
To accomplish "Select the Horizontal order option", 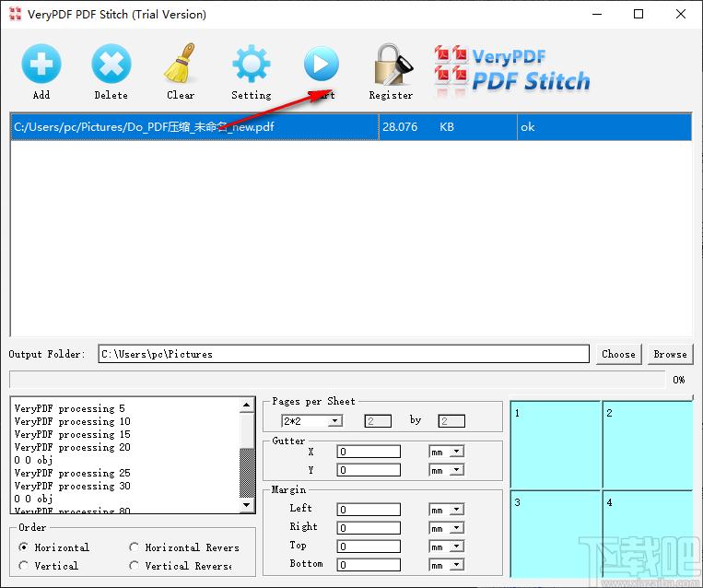I will point(24,547).
